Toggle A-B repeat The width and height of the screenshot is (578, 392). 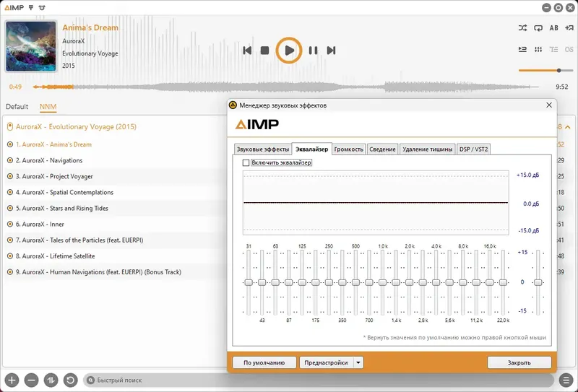(553, 28)
